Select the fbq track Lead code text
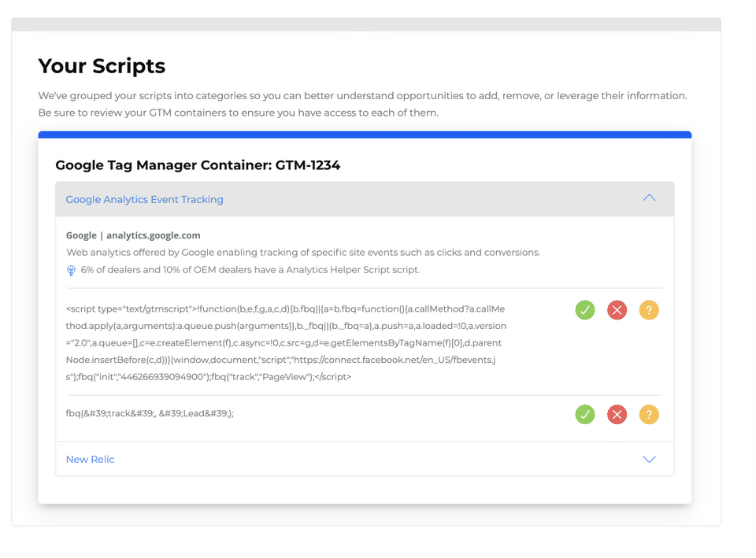Viewport: 756px width, 558px height. pos(150,413)
